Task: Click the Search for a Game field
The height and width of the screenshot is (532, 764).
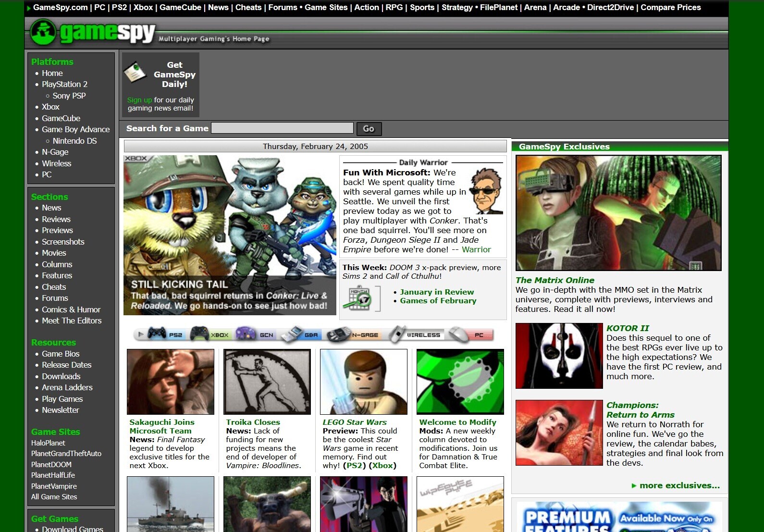Action: 283,128
